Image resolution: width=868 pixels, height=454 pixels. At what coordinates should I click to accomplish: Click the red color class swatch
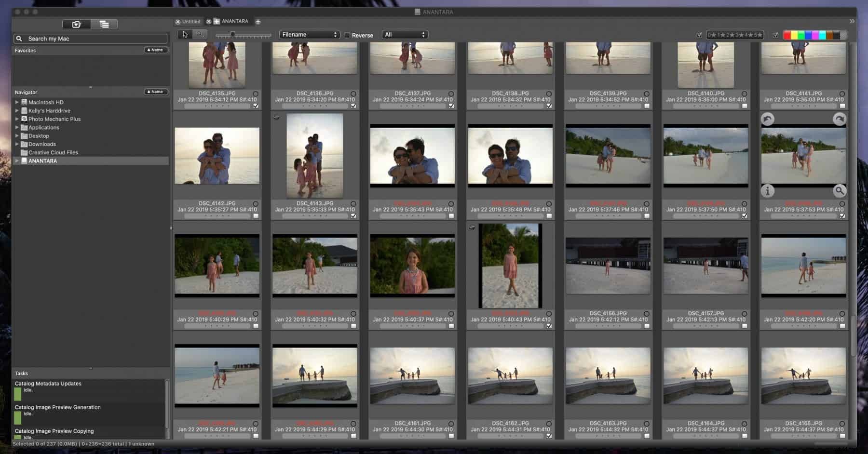[787, 34]
